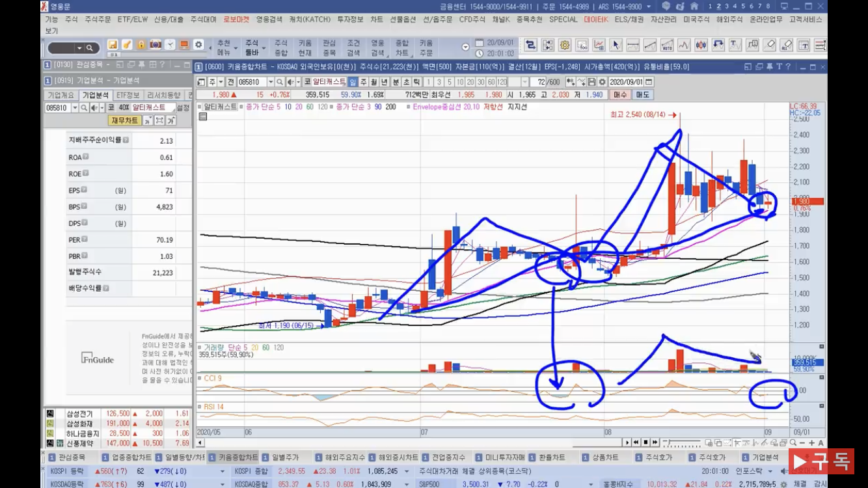Click the 구독 subscribe button

click(821, 461)
